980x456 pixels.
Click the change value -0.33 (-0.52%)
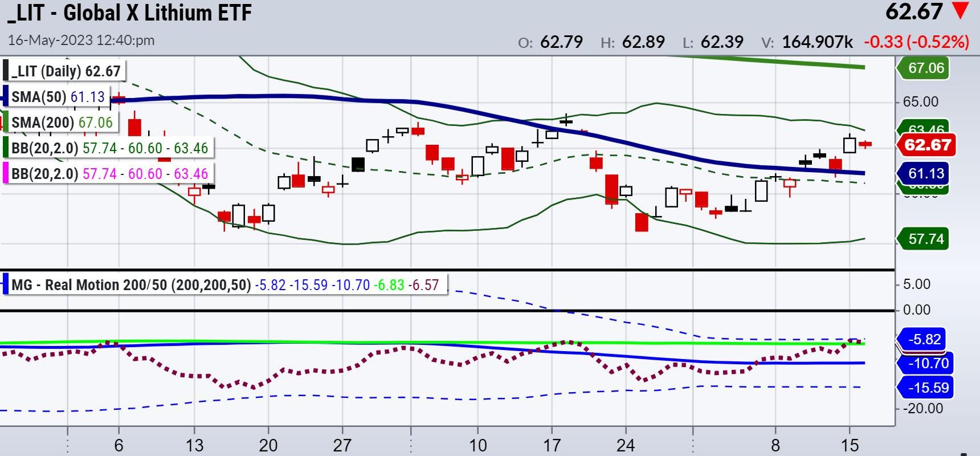point(916,42)
